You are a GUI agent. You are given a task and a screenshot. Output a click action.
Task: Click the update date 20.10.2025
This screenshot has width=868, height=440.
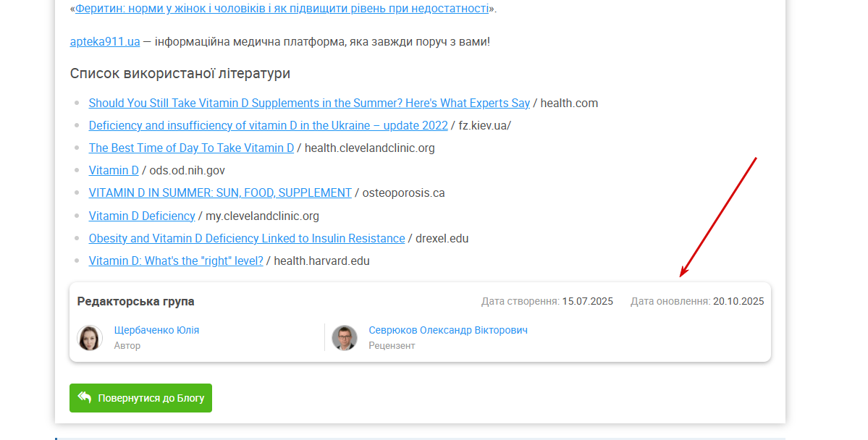click(x=738, y=301)
